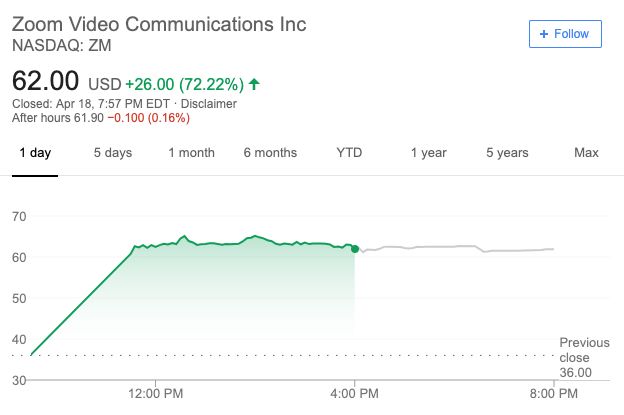Click the plus icon in Follow

(544, 34)
